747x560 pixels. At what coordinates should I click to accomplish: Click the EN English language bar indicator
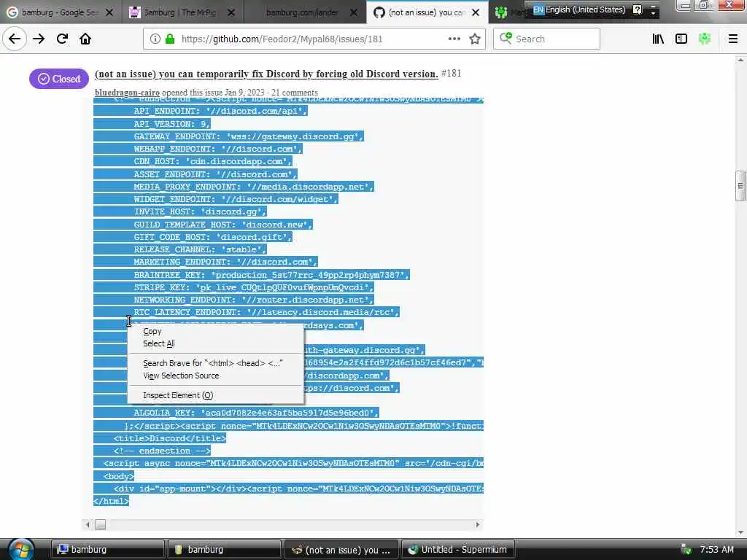click(x=578, y=9)
